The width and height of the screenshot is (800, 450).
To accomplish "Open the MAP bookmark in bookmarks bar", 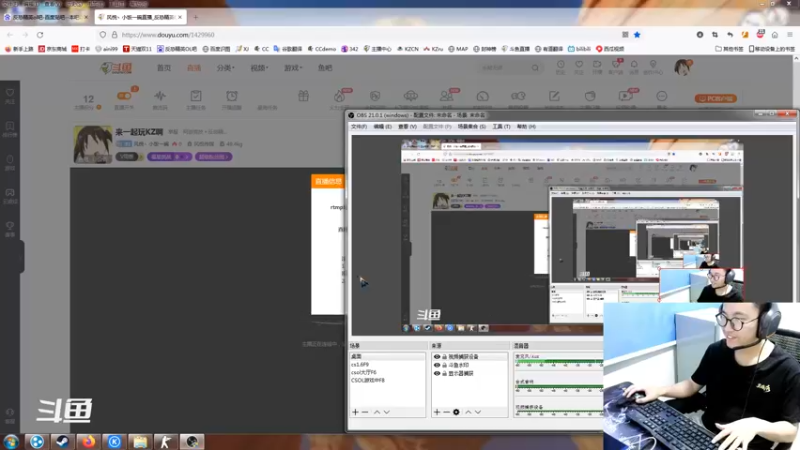I will coord(458,49).
